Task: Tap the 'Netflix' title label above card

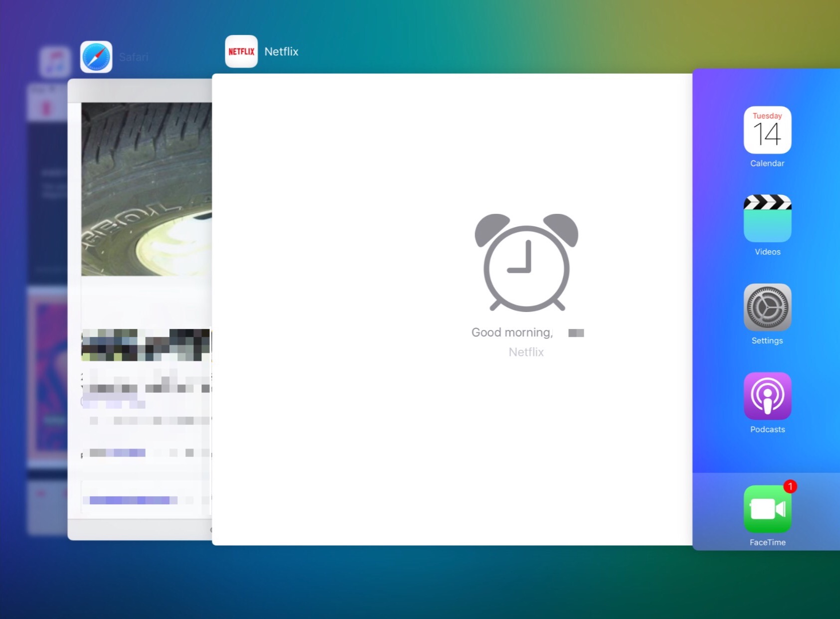Action: [x=281, y=51]
